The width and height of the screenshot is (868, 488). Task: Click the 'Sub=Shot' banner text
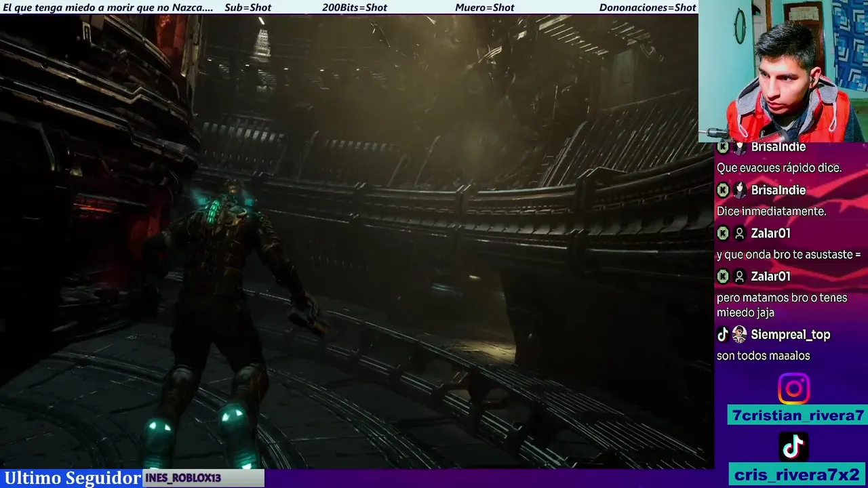[x=248, y=7]
